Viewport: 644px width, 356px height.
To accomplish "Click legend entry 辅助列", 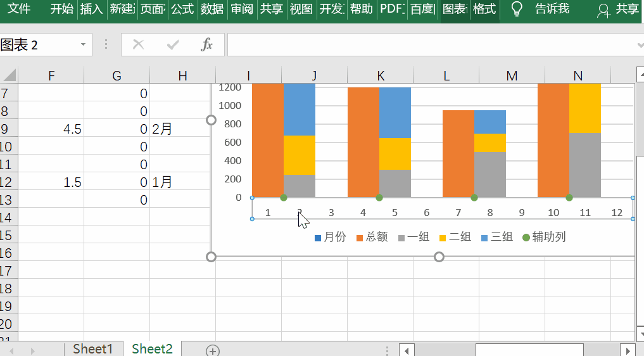I will click(544, 237).
